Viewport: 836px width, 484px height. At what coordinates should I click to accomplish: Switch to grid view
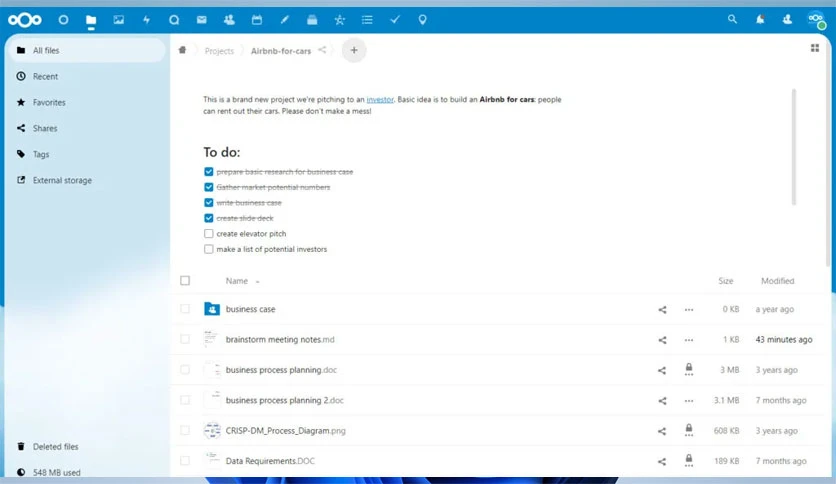815,48
